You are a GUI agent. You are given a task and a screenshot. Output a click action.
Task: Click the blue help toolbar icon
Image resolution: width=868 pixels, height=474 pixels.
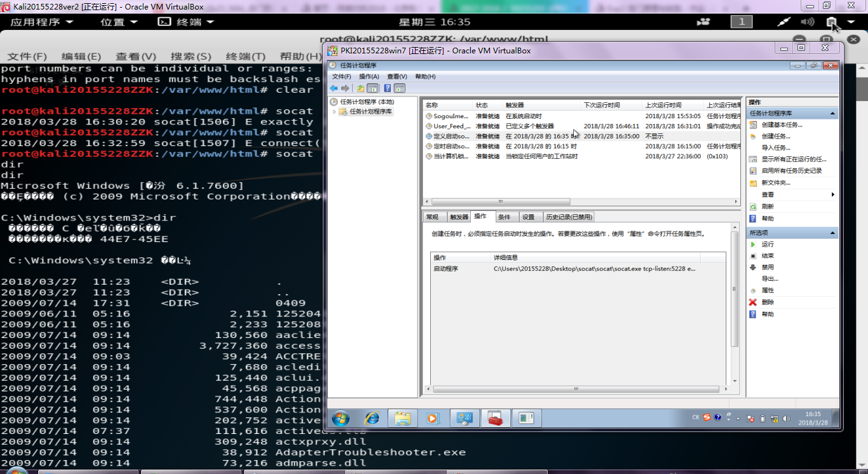tap(387, 88)
